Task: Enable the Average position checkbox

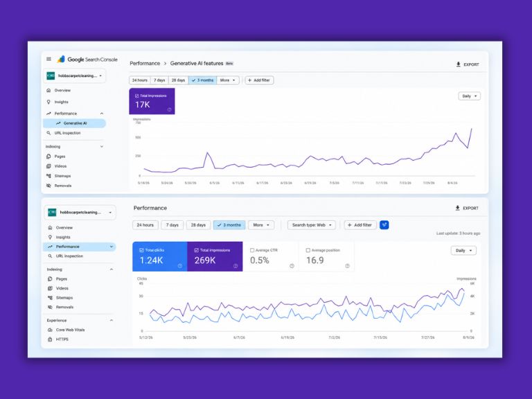Action: click(308, 250)
